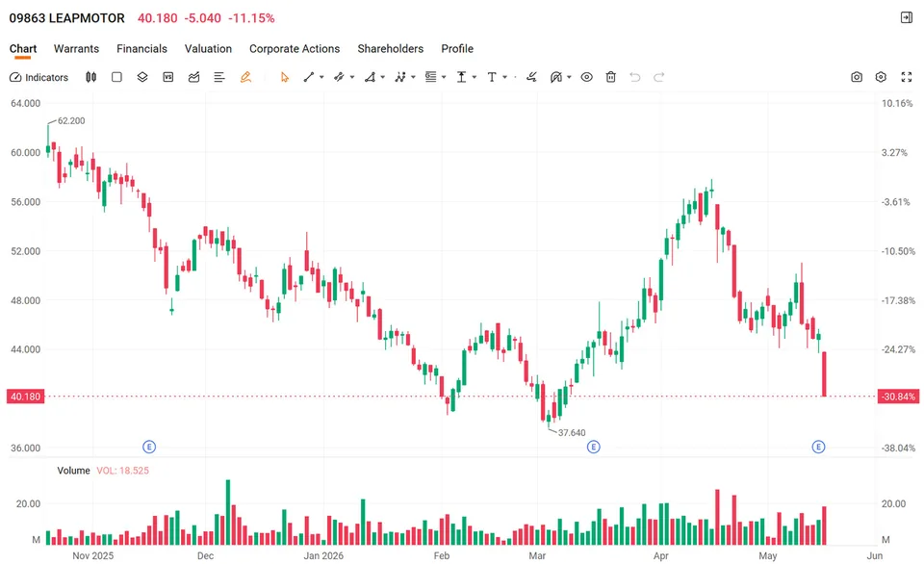Expand the text tool dropdown arrow

pyautogui.click(x=505, y=77)
